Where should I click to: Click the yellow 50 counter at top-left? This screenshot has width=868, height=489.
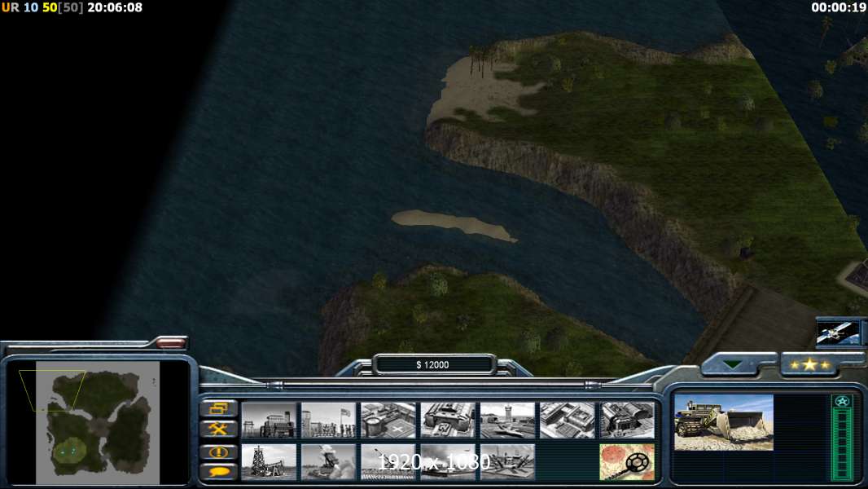[x=50, y=8]
